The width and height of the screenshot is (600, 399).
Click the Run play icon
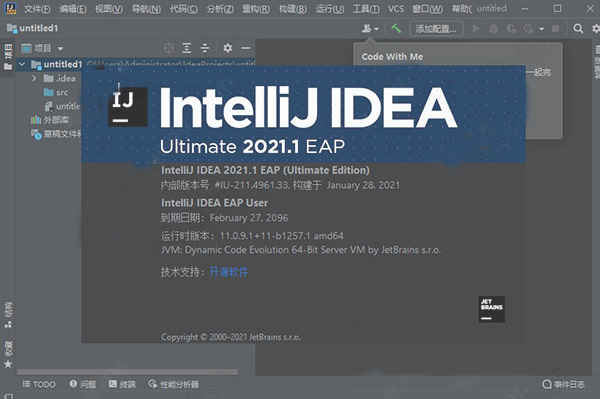[476, 29]
